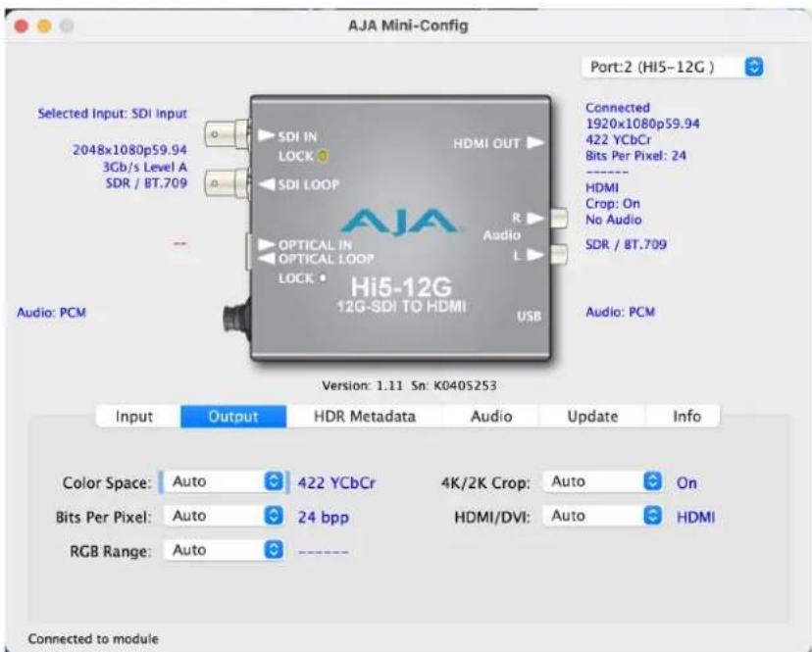The height and width of the screenshot is (652, 812).
Task: Open the Update tab
Action: tap(592, 417)
